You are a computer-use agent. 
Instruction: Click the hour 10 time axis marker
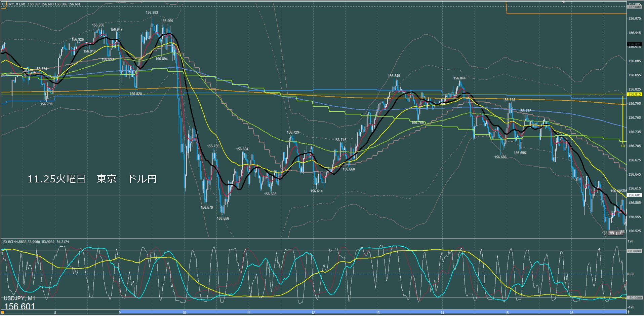(184, 313)
